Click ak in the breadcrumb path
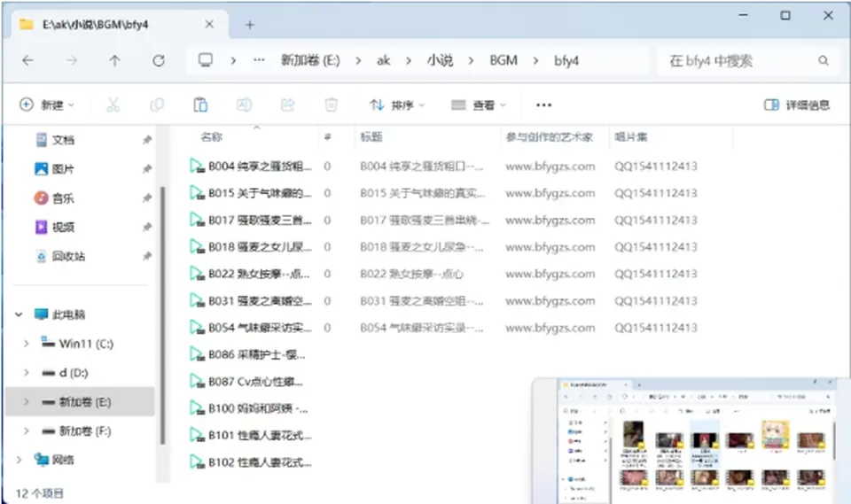Screen dimensions: 851x504 pos(383,60)
